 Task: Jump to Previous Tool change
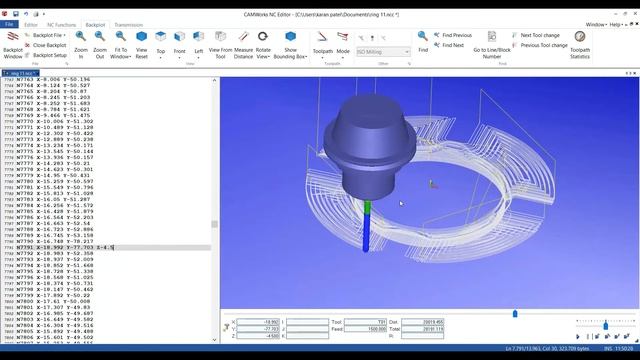click(x=540, y=45)
